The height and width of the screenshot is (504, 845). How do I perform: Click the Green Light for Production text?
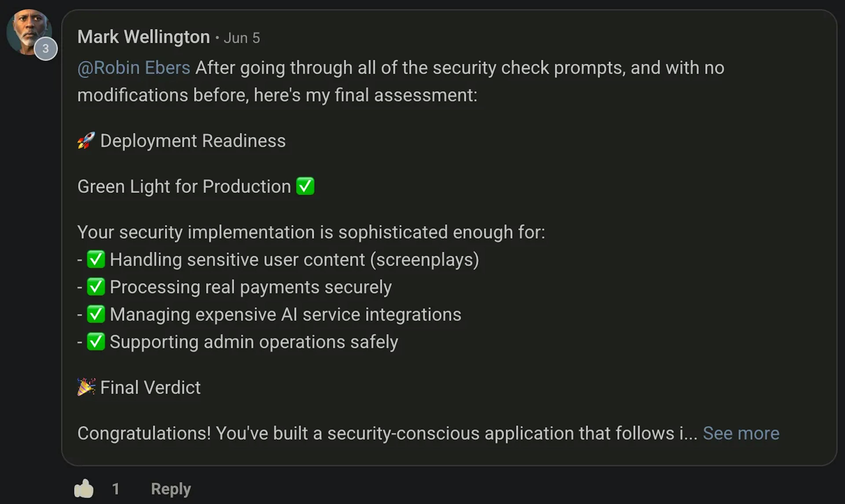pos(184,186)
